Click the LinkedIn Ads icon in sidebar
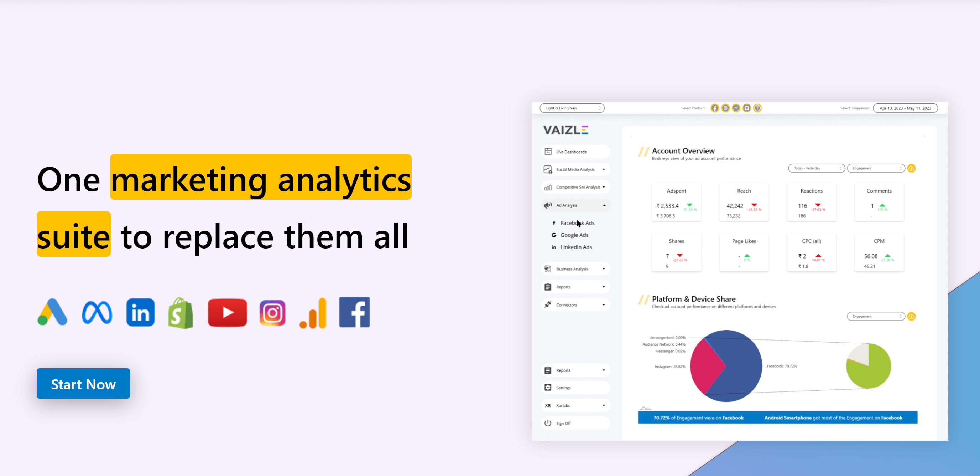The image size is (980, 476). coord(554,247)
